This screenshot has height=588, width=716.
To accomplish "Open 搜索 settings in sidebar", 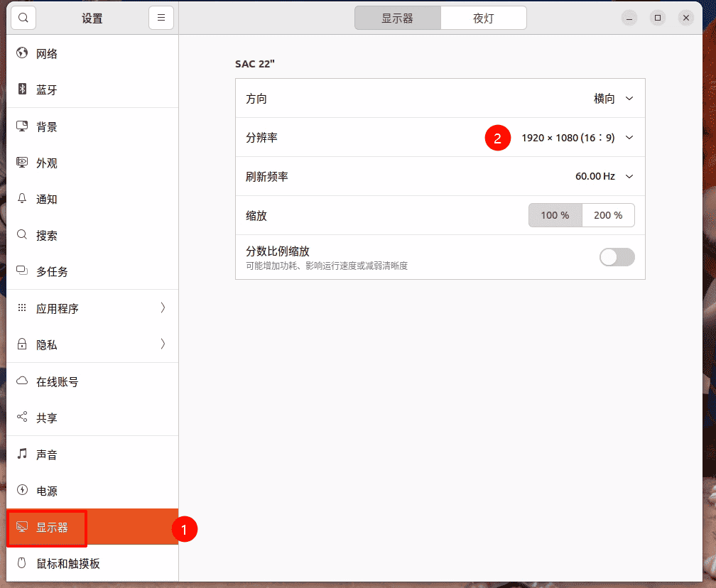I will pos(92,235).
